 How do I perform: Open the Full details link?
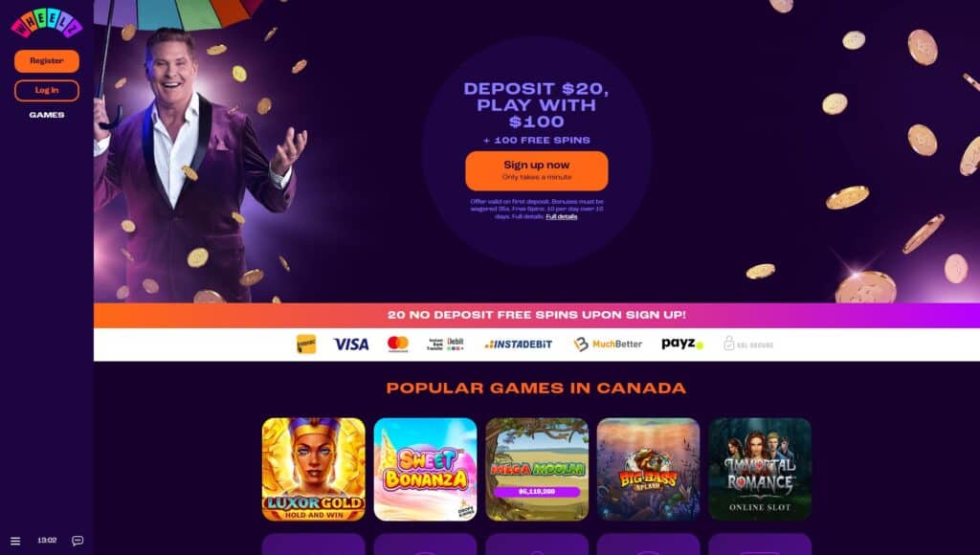point(561,217)
